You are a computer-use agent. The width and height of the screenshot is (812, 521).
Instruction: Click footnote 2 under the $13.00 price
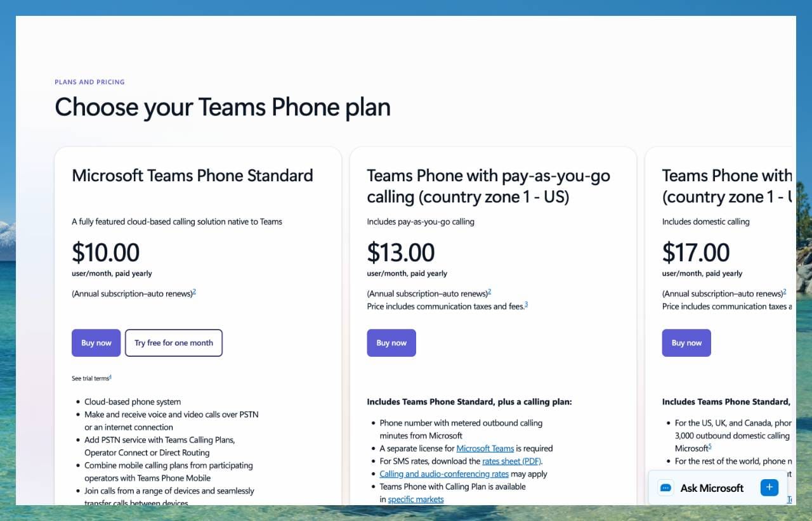click(x=490, y=292)
